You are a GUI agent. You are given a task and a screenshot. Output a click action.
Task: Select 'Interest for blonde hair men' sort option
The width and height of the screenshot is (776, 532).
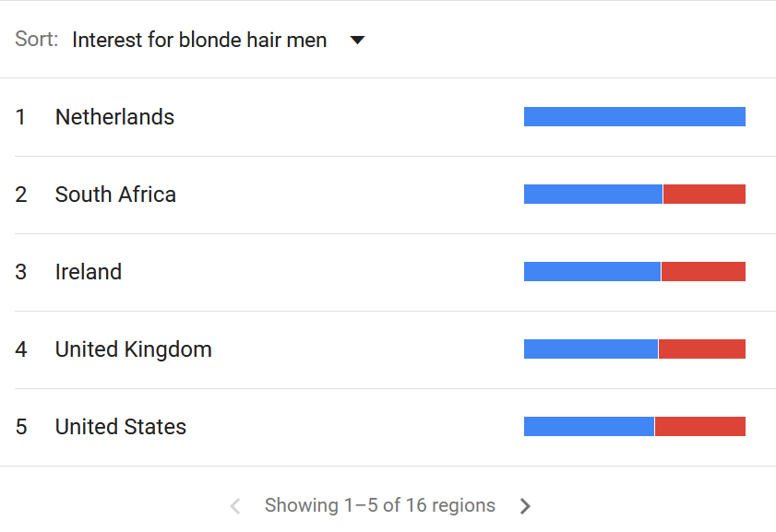coord(199,40)
